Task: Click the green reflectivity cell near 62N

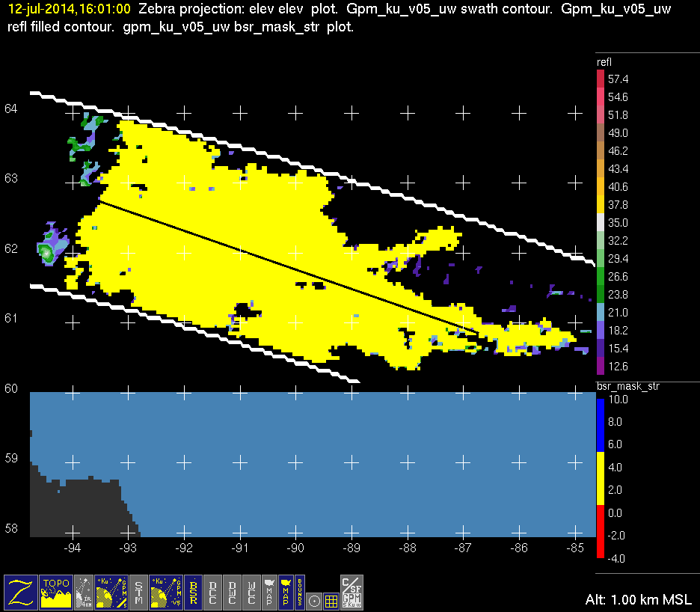Action: 47,254
